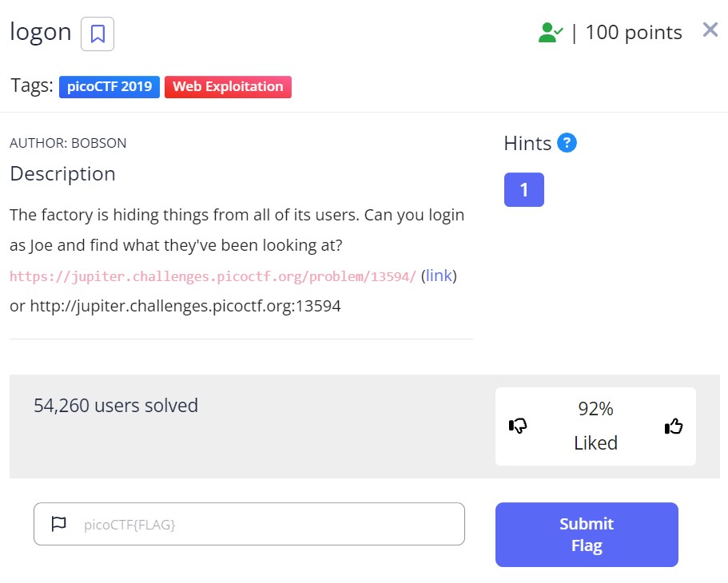Select the picoCTF 2019 tag
This screenshot has width=728, height=583.
109,87
